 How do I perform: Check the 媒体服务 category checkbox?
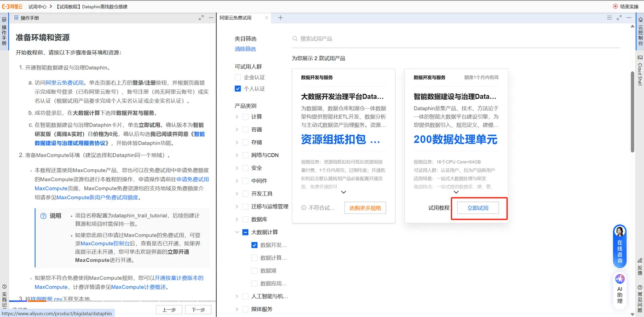click(245, 309)
